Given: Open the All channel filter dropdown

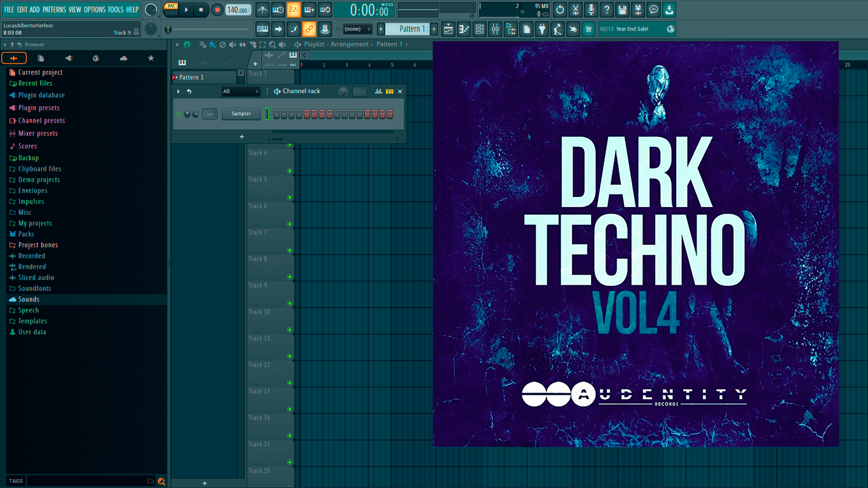Looking at the screenshot, I should [x=241, y=91].
